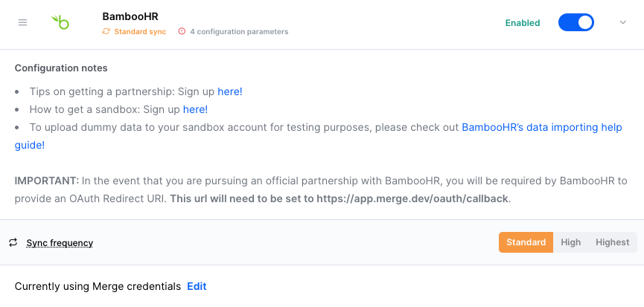Set sync frequency to Highest
This screenshot has height=307, width=644.
(612, 242)
